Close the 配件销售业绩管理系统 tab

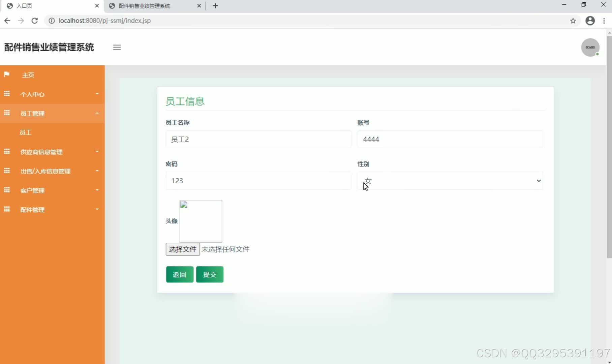(199, 6)
